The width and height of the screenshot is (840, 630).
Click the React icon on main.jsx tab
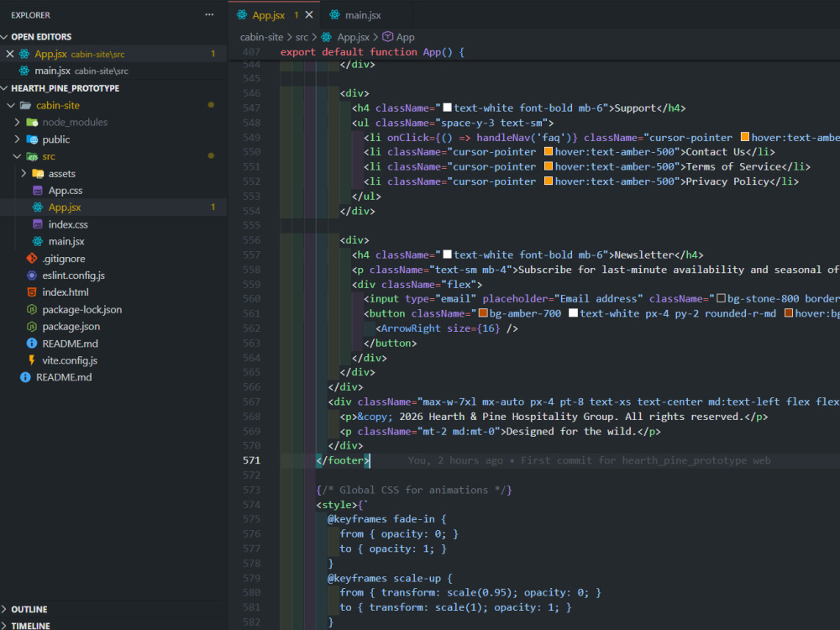click(x=334, y=15)
